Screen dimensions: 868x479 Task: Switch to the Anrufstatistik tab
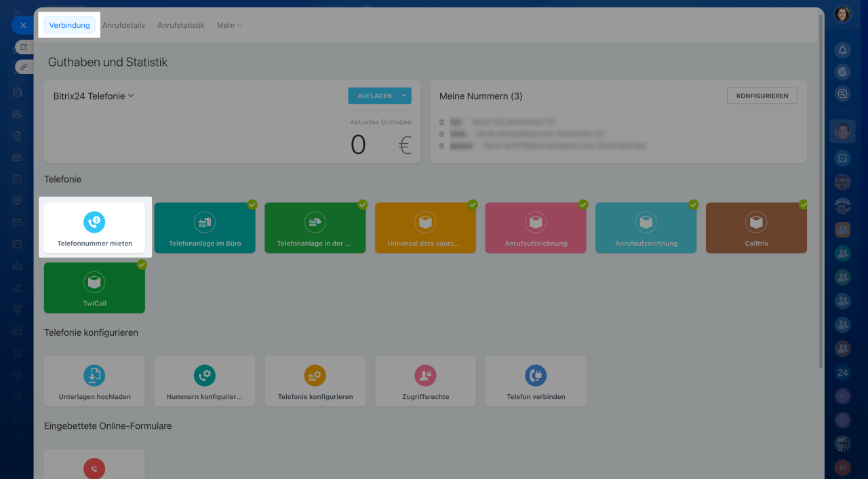(x=180, y=26)
